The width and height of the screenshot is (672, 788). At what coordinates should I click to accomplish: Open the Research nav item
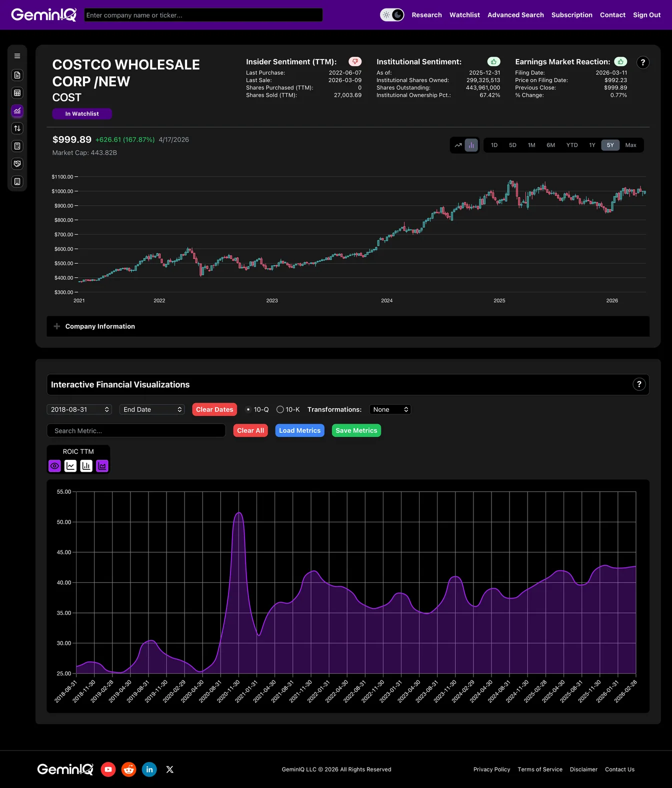click(426, 15)
